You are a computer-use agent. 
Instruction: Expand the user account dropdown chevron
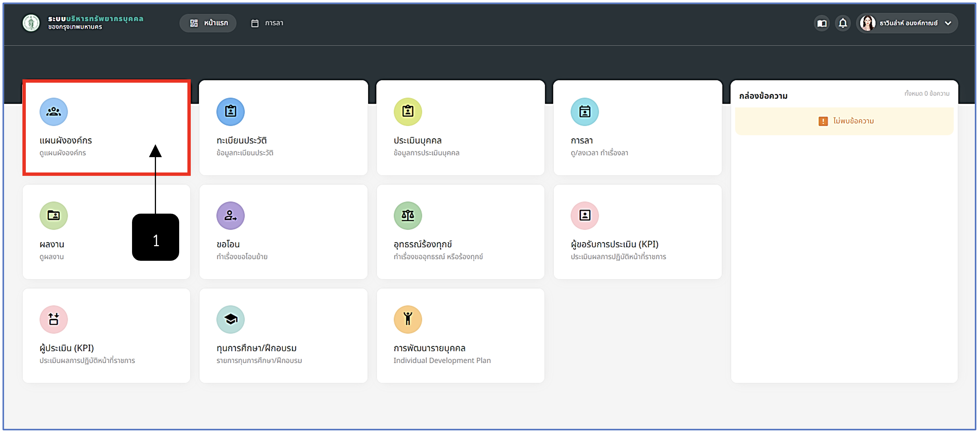click(x=948, y=23)
